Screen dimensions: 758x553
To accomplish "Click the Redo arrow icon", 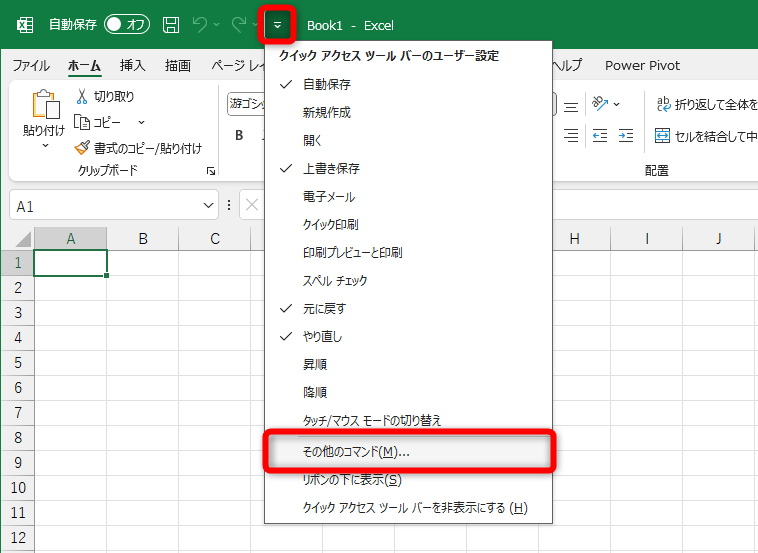I will (x=239, y=24).
